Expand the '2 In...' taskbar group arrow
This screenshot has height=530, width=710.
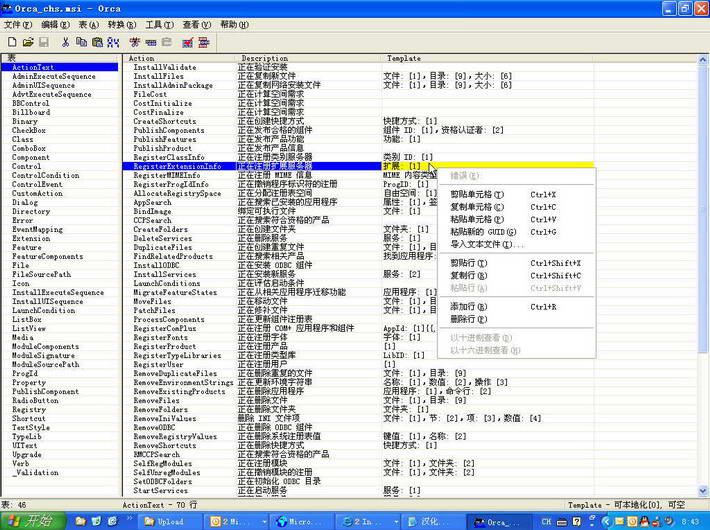pyautogui.click(x=396, y=522)
